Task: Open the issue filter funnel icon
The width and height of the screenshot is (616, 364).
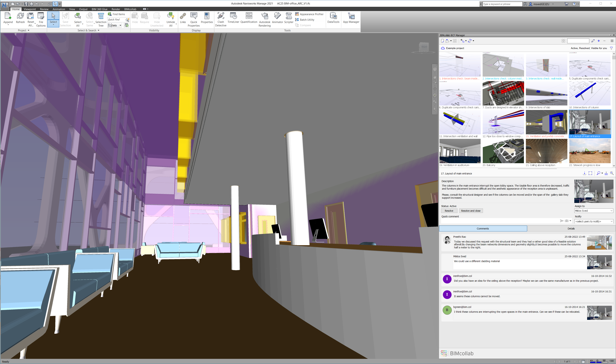Action: (611, 48)
